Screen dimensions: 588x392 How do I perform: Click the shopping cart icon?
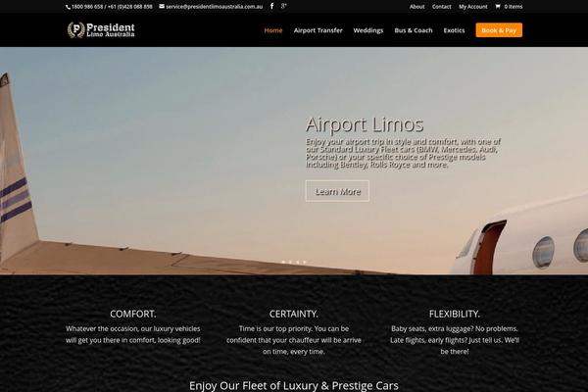coord(497,7)
